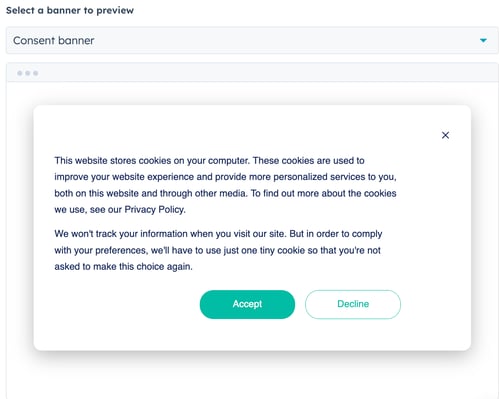
Task: Click the "Select a banner to preview" heading
Action: pos(70,10)
